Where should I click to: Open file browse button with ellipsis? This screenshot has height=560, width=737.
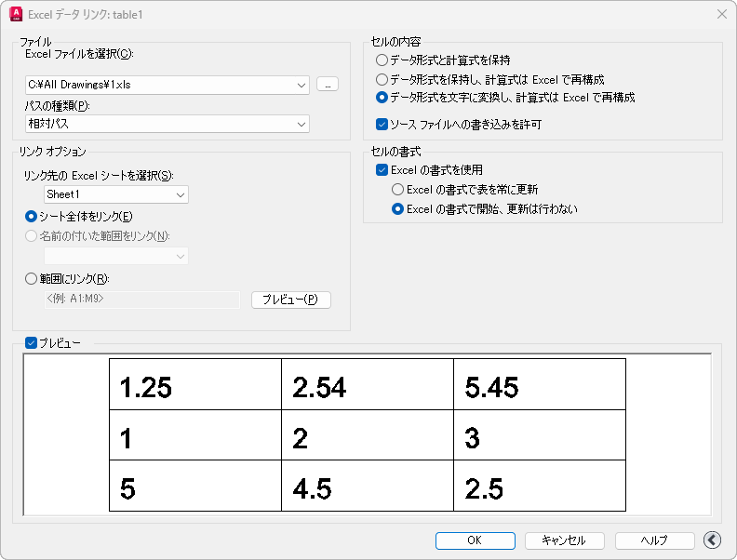328,84
